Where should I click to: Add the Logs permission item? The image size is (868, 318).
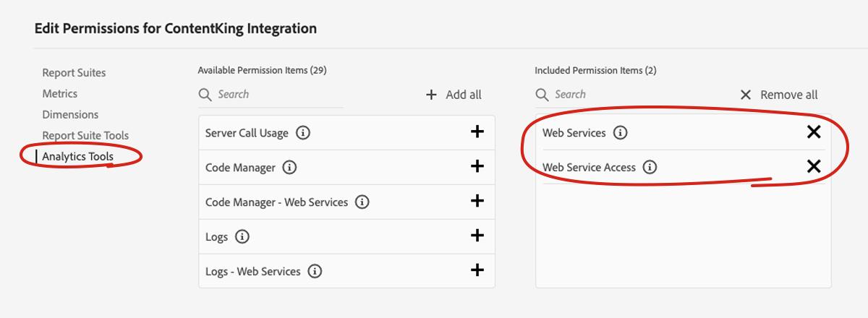(477, 236)
